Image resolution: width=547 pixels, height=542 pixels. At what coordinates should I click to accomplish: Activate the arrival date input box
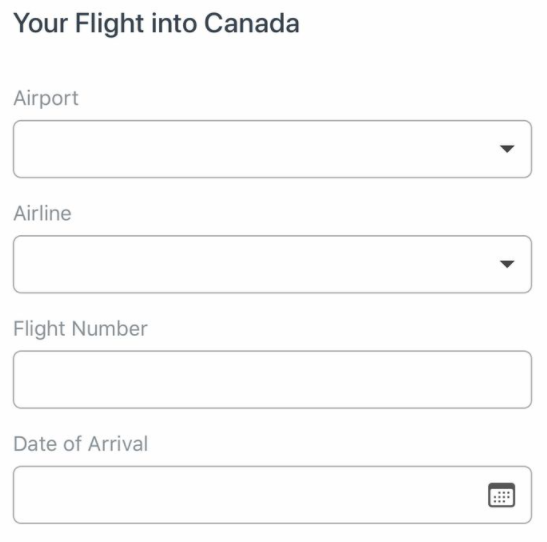[x=272, y=495]
